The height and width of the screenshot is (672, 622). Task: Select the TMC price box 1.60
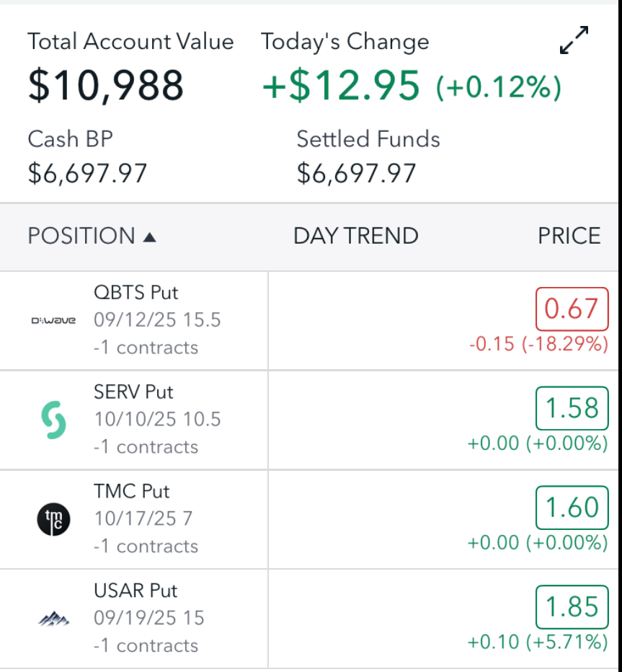572,508
